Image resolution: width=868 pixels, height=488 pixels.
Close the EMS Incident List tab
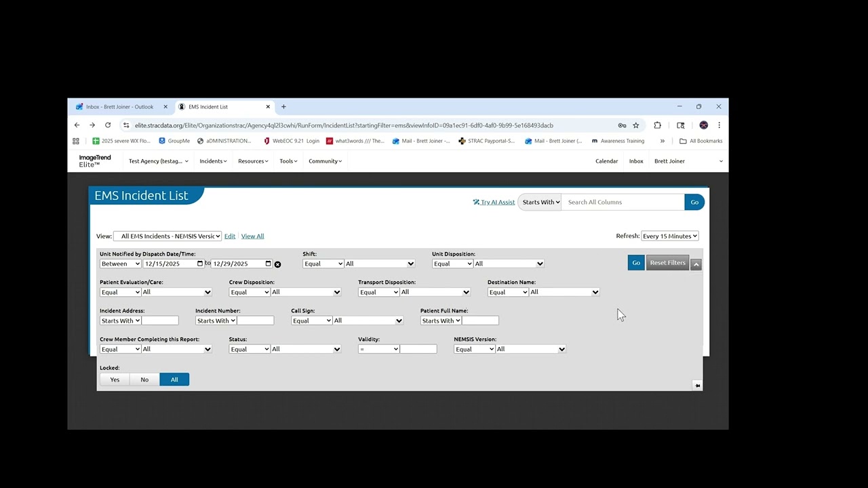coord(268,106)
